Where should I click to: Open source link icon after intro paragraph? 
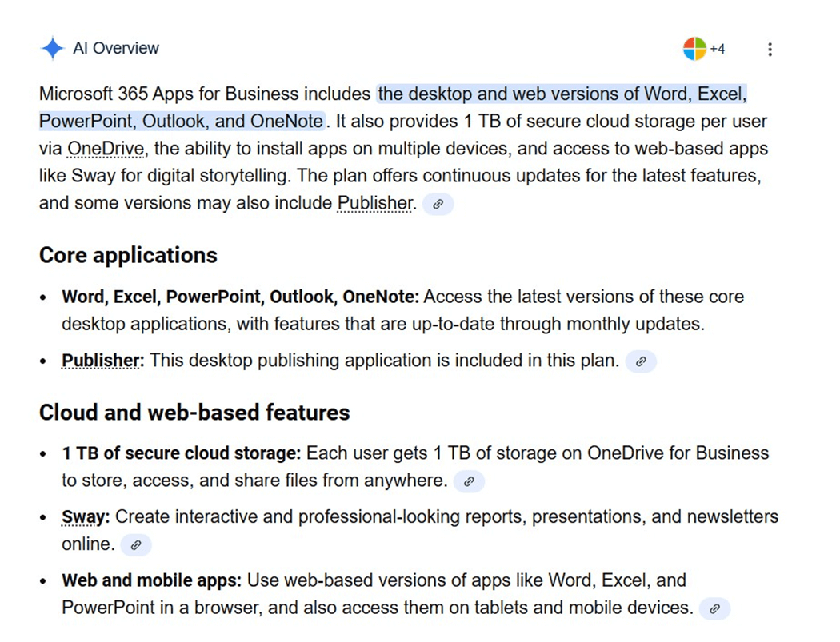click(438, 204)
